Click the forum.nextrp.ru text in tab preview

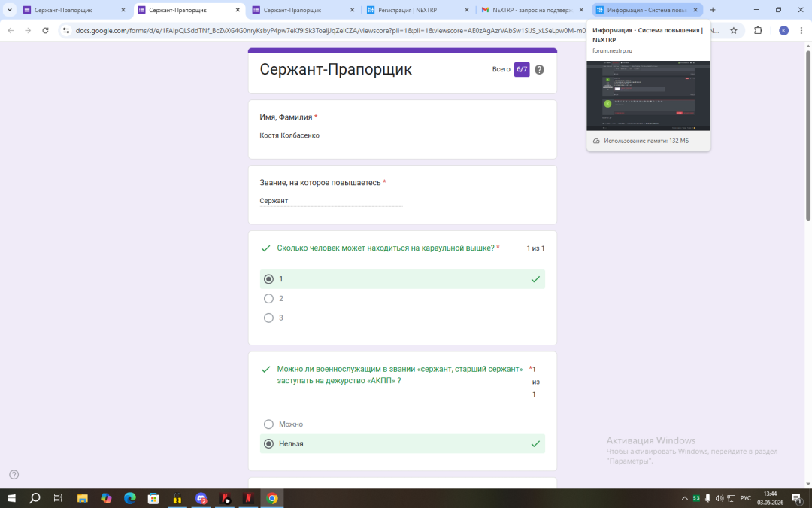click(612, 51)
